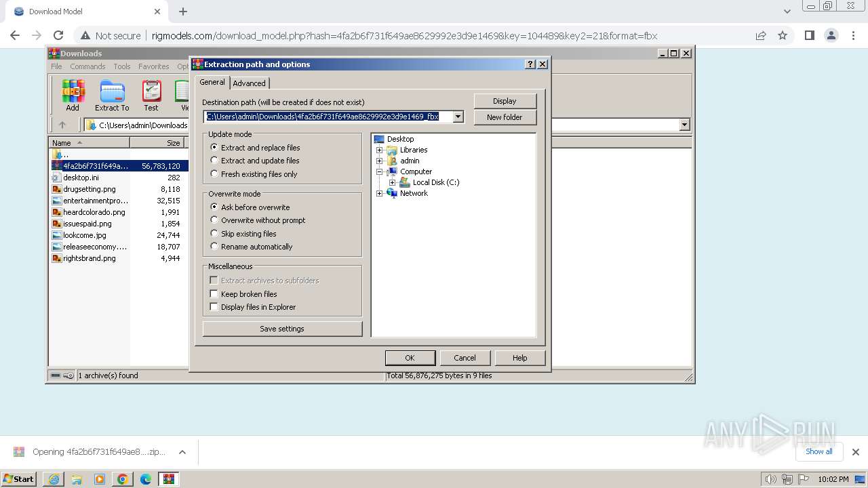Open Chrome from the taskbar
Image resolution: width=868 pixels, height=488 pixels.
[x=123, y=479]
